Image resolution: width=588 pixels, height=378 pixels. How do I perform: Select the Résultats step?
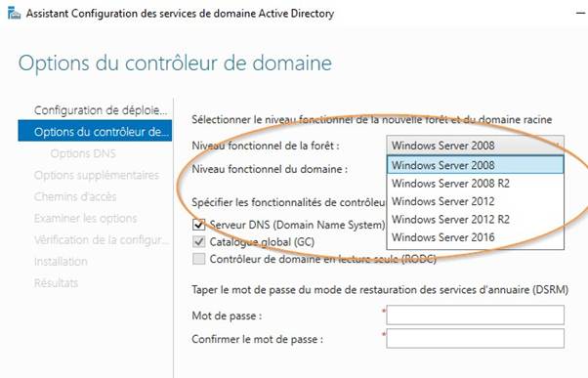tap(57, 282)
